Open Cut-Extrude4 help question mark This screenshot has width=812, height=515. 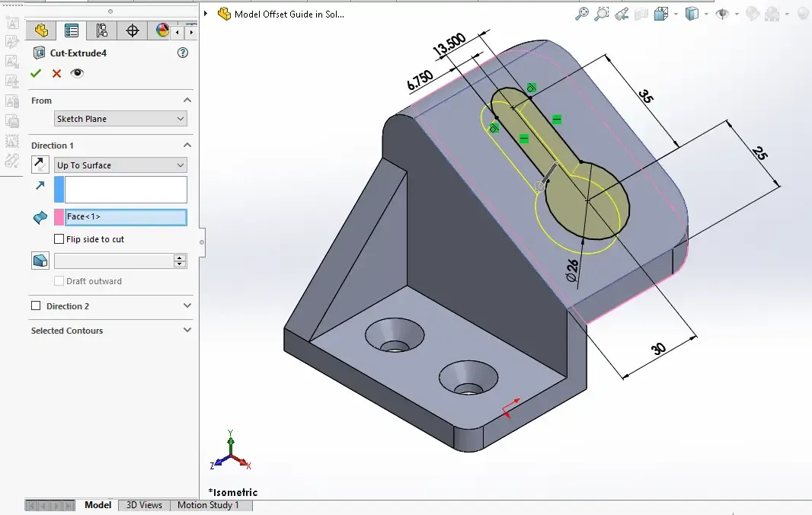[x=182, y=53]
